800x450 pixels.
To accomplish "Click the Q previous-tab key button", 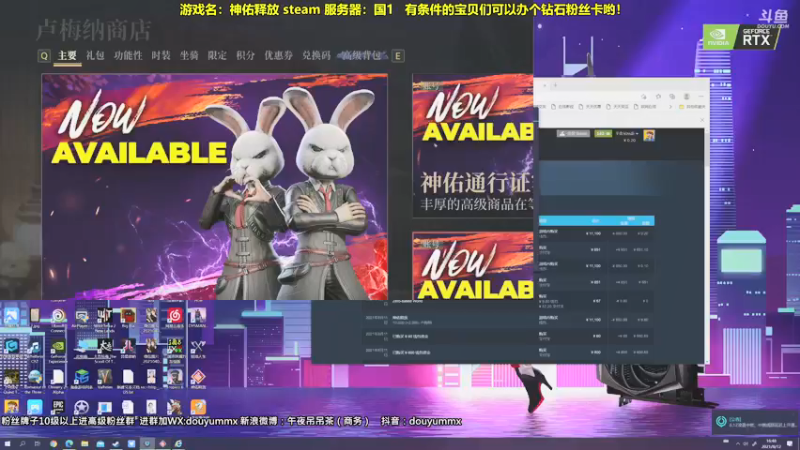I will point(44,56).
